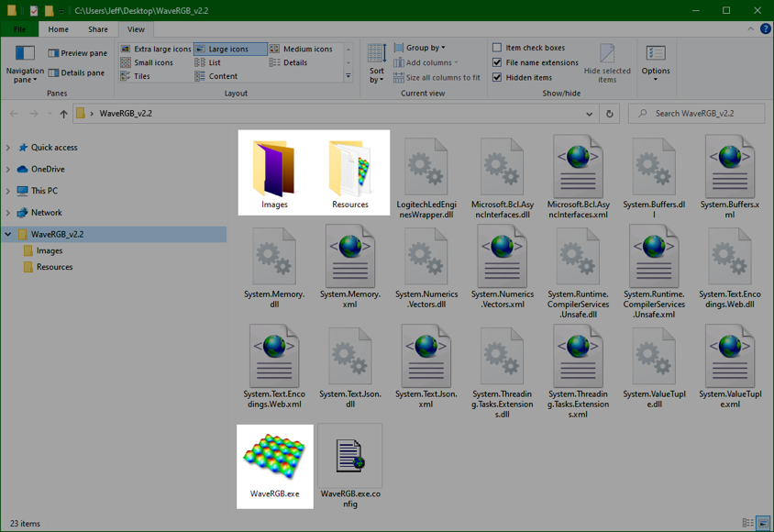Open address bar history dropdown arrow
Viewport: 774px width, 532px height.
coord(589,114)
